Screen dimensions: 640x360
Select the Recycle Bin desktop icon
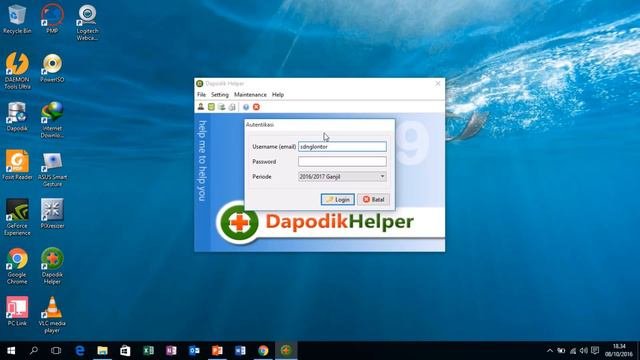click(17, 20)
